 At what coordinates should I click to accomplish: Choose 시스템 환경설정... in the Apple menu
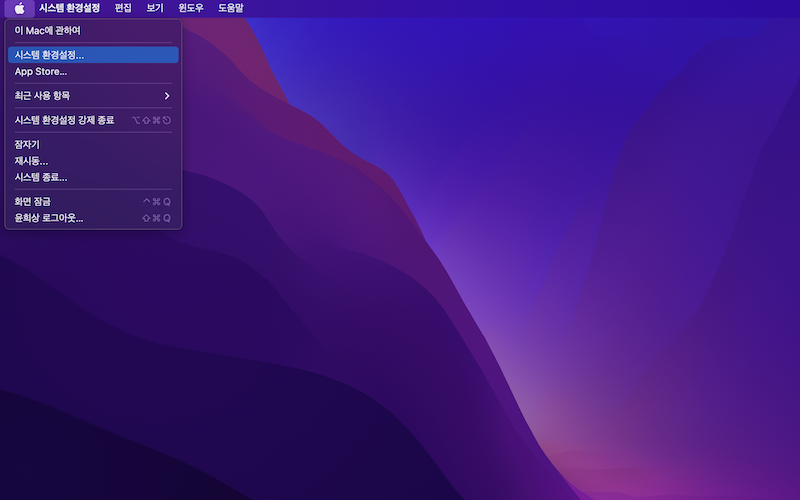93,55
